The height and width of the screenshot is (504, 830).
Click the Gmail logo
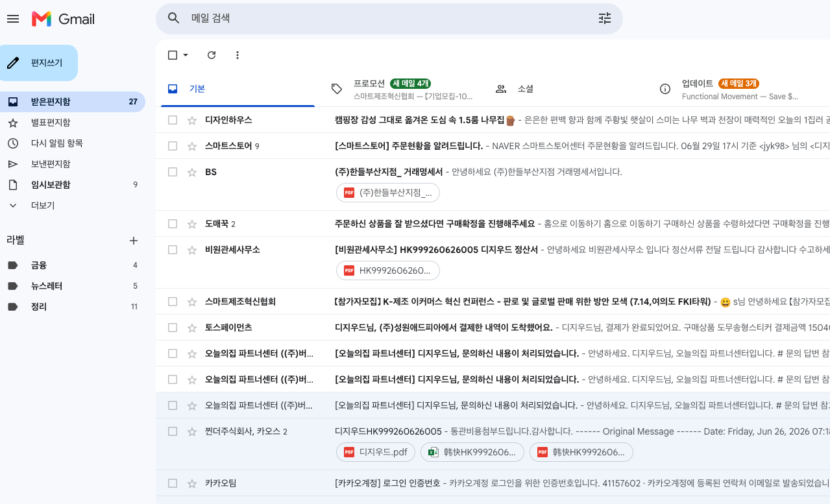pos(64,19)
